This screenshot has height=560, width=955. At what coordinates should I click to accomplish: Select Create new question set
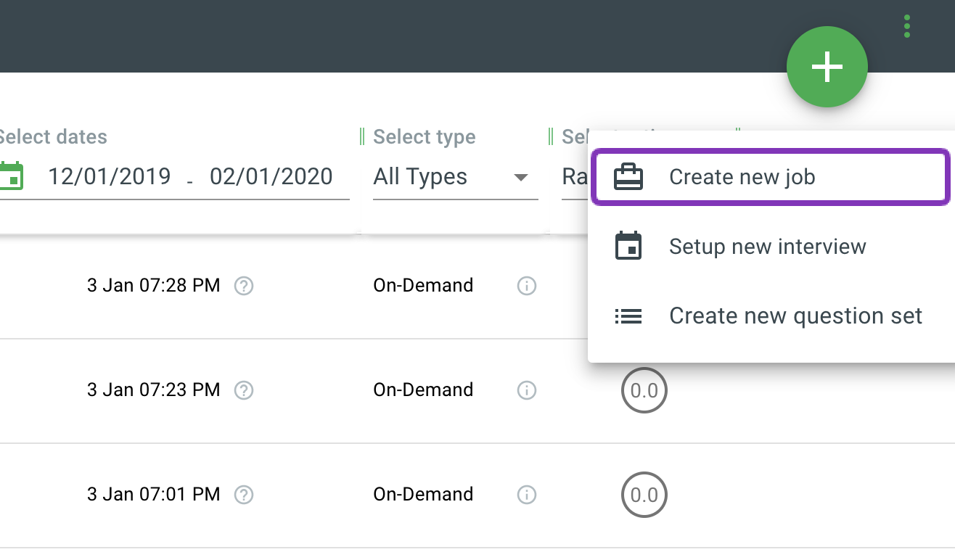(x=795, y=316)
